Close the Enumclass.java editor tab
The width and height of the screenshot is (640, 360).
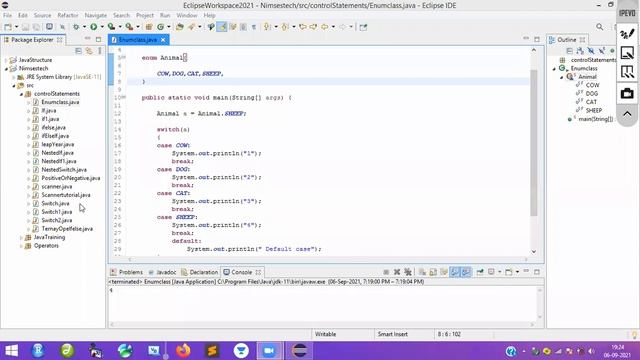point(163,40)
